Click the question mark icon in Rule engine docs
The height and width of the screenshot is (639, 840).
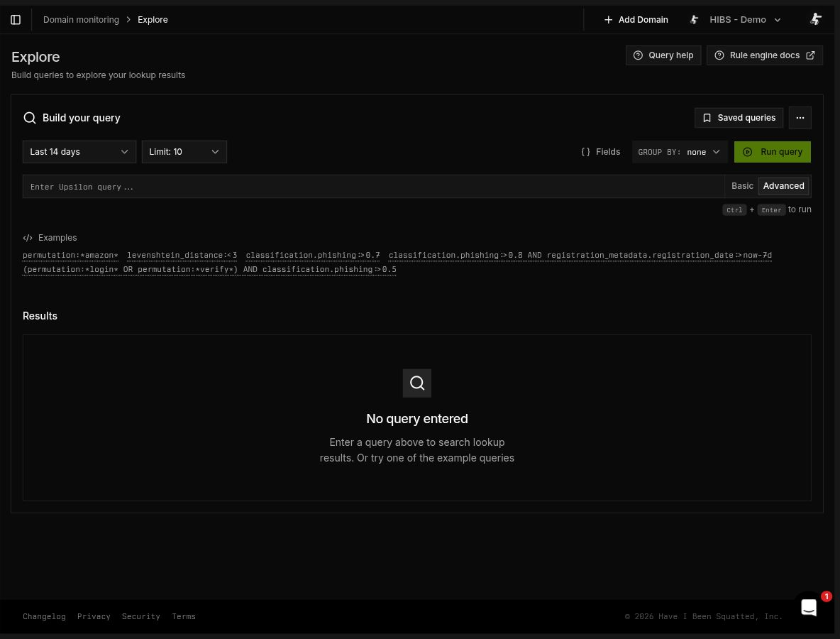click(719, 55)
